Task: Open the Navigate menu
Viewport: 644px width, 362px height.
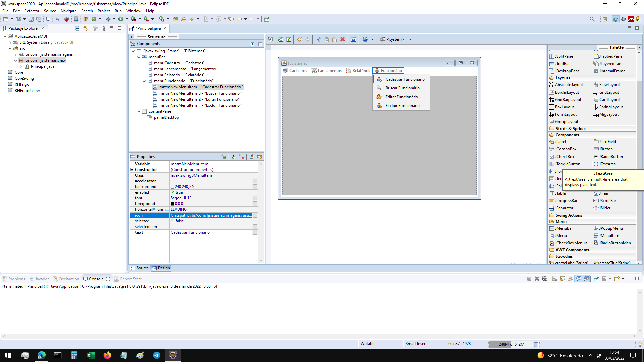Action: [x=68, y=11]
